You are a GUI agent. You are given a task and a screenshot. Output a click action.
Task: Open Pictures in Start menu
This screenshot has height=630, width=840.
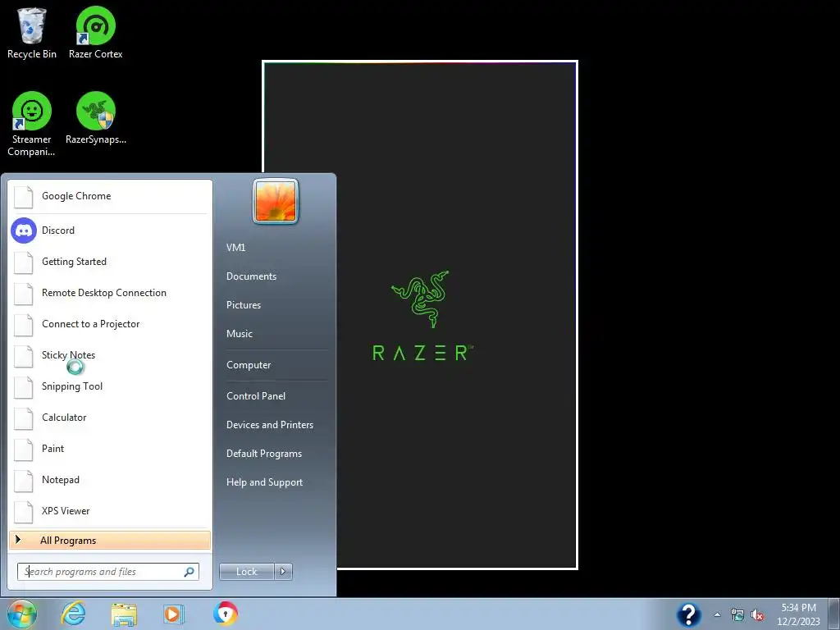point(243,305)
